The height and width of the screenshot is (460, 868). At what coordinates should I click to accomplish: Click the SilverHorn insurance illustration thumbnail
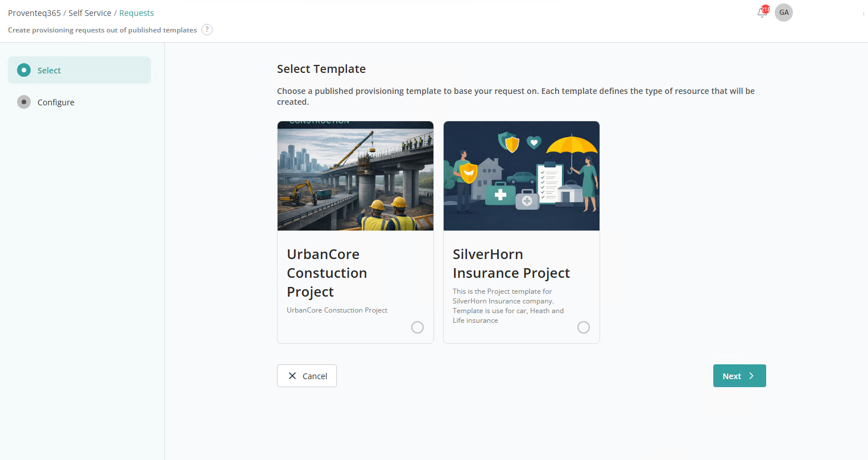click(522, 176)
